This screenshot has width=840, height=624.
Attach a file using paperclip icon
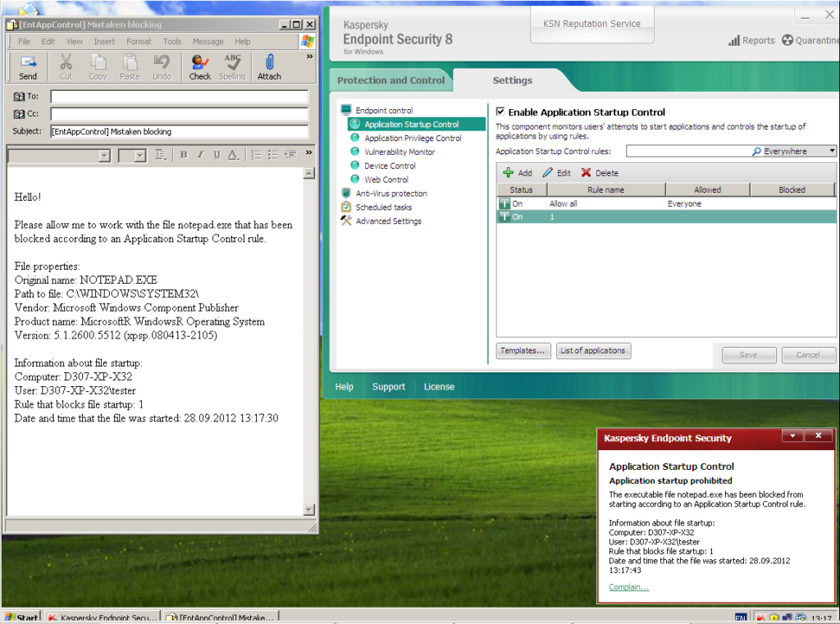tap(269, 67)
